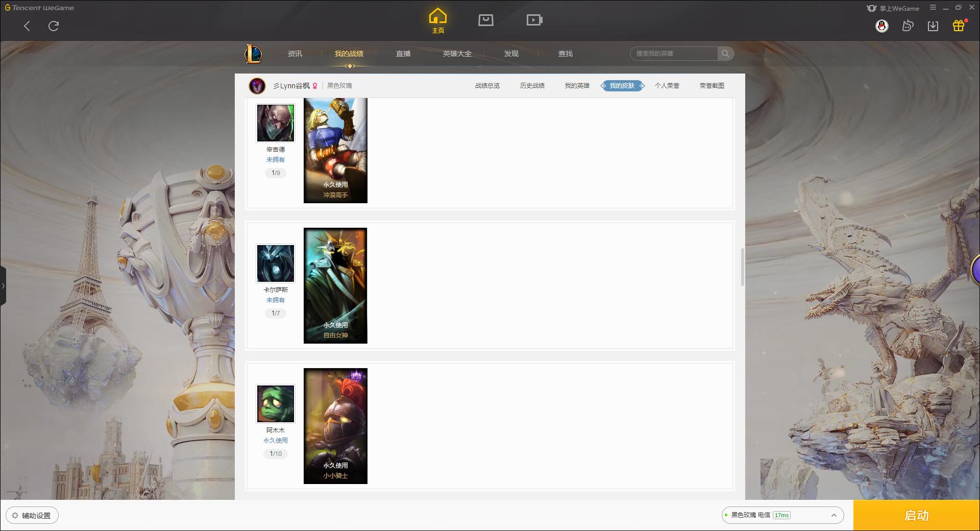Click the 掌上WeGame link
980x531 pixels.
[893, 8]
